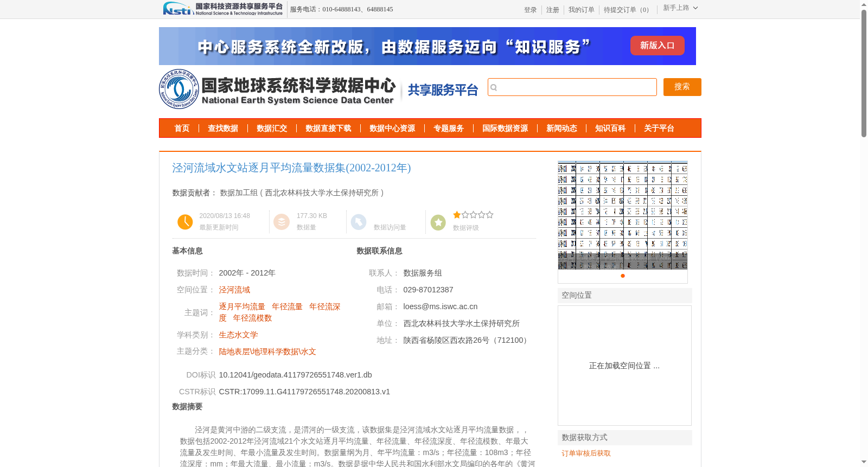Image resolution: width=868 pixels, height=467 pixels.
Task: Click the scrollbar up arrow
Action: (x=864, y=4)
